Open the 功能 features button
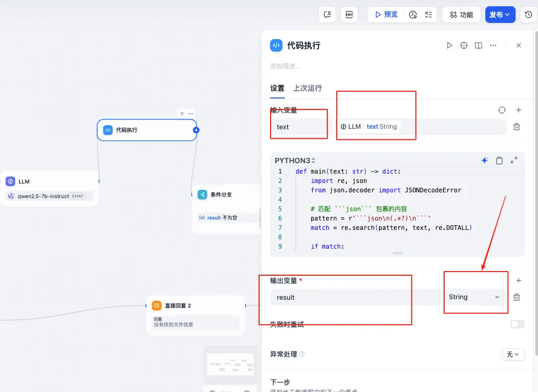 point(461,15)
